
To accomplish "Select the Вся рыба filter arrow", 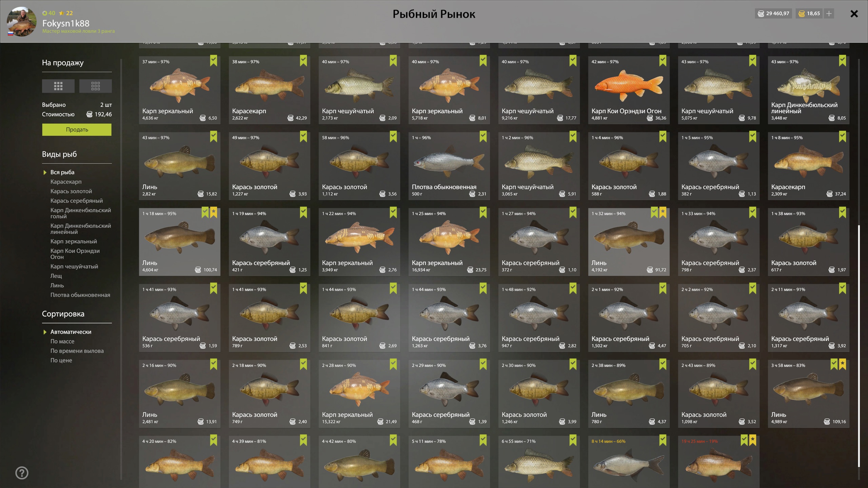I will 45,172.
